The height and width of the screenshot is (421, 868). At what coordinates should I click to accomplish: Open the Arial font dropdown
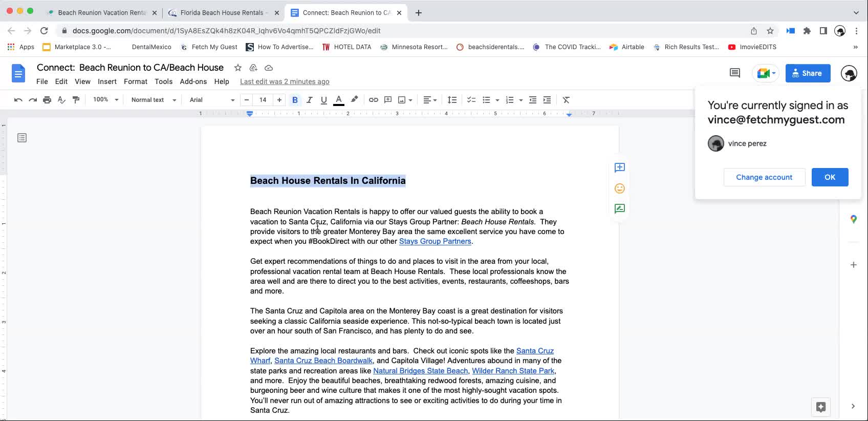[x=212, y=100]
